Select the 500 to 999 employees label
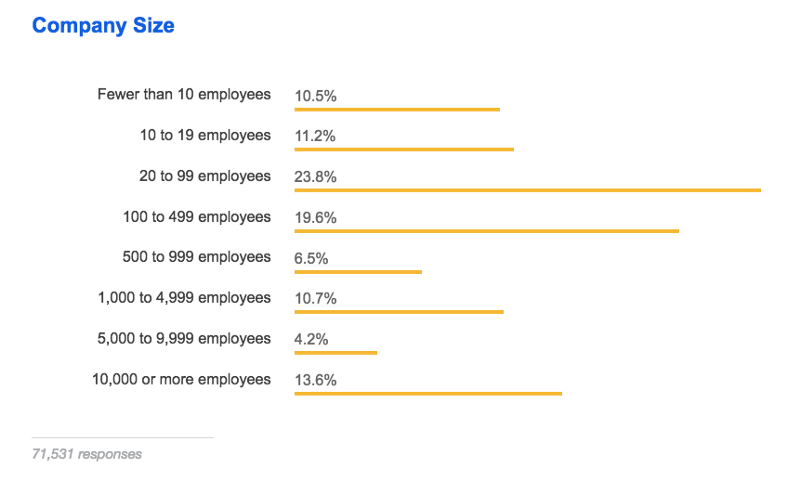 (196, 257)
